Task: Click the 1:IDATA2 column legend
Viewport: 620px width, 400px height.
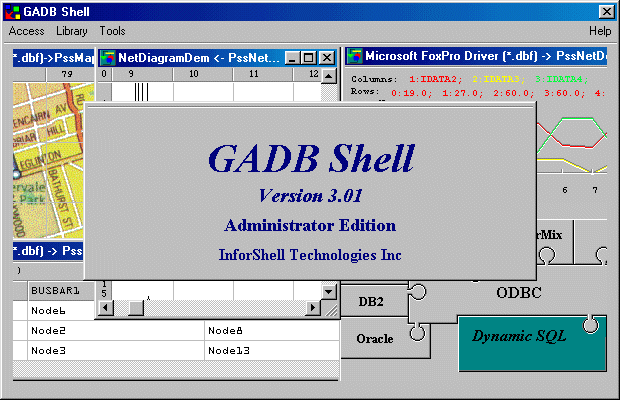Action: tap(435, 79)
